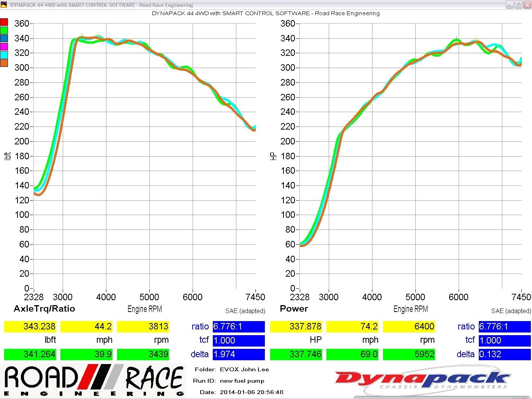Viewport: 532px width, 399px height.
Task: Click the Power graph label
Action: point(294,309)
